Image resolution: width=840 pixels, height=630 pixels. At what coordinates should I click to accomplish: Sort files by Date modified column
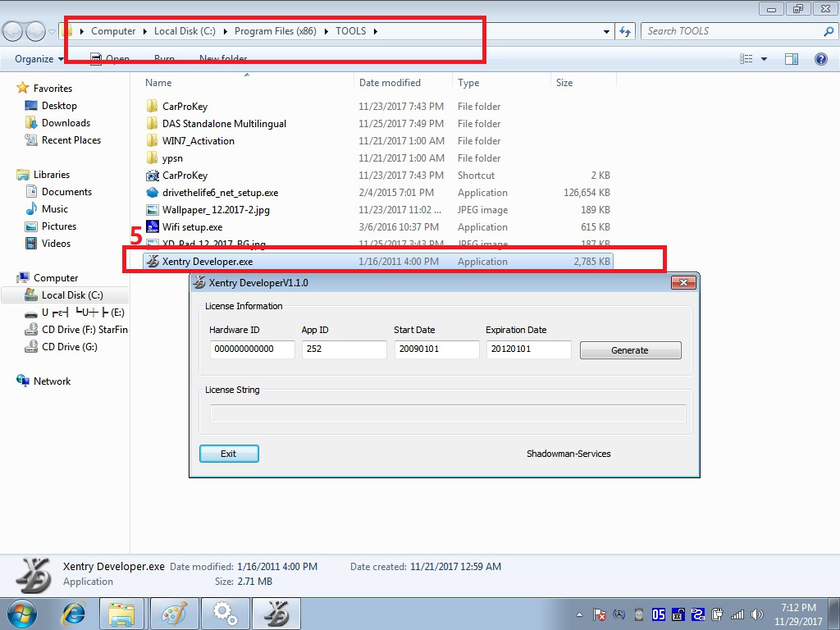click(x=390, y=83)
